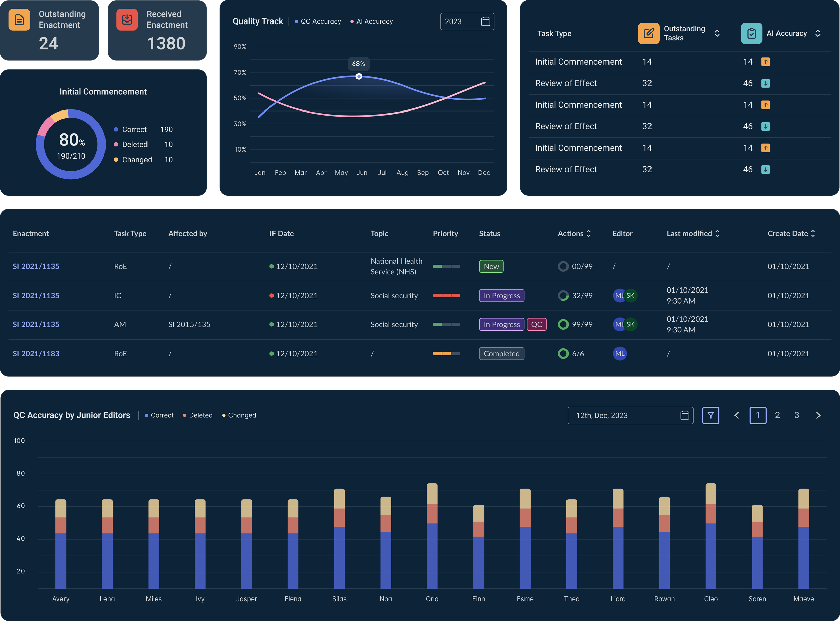Click the Received Enactment inbox icon
Image resolution: width=840 pixels, height=621 pixels.
pyautogui.click(x=127, y=19)
